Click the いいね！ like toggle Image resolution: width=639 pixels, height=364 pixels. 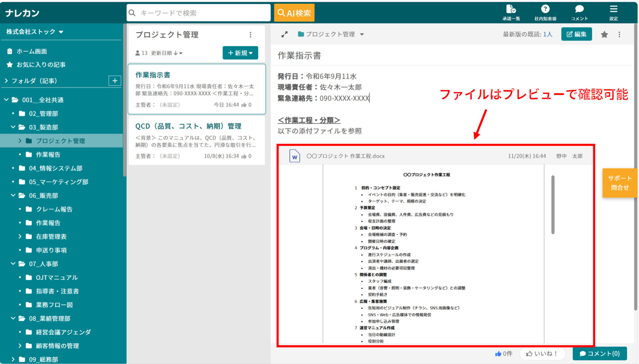(542, 354)
